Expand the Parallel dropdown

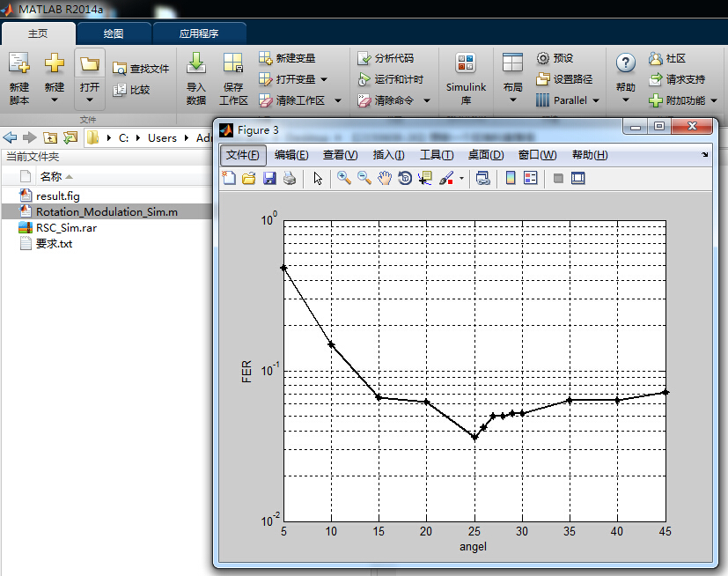coord(596,100)
